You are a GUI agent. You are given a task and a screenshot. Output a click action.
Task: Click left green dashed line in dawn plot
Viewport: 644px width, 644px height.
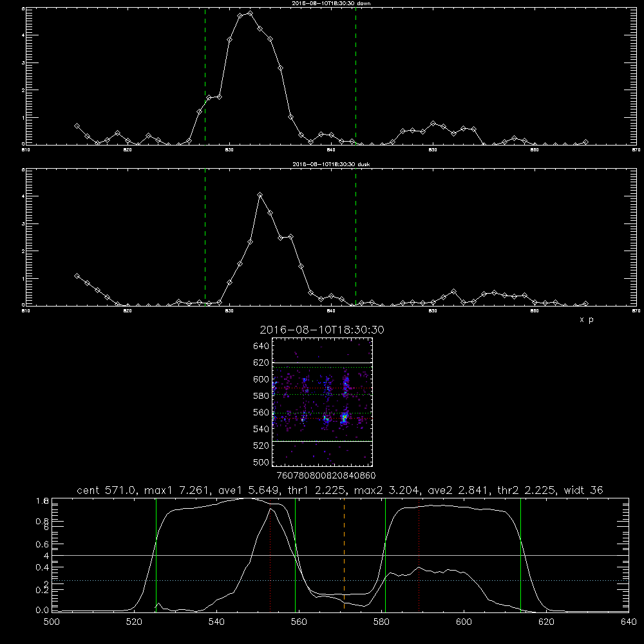(x=205, y=76)
